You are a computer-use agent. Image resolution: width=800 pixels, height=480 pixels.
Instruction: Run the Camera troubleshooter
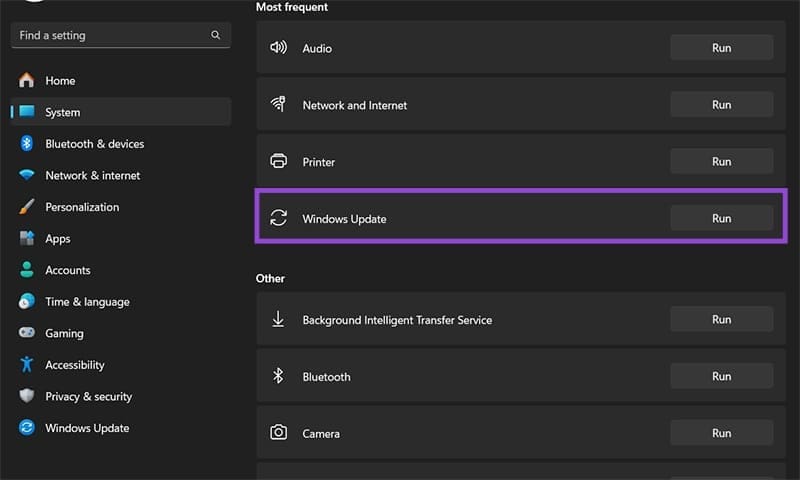click(x=721, y=433)
